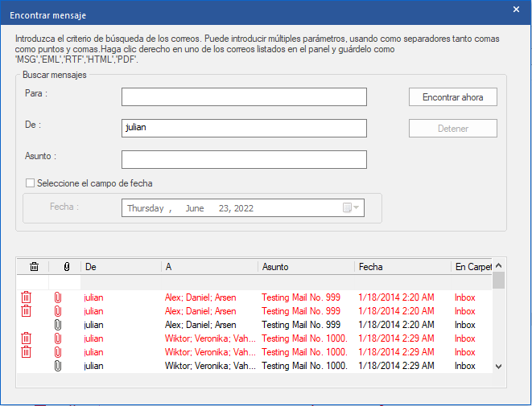Screen dimensions: 532x406
Task: Expand the Fecha date picker dropdown arrow
Action: tap(356, 207)
